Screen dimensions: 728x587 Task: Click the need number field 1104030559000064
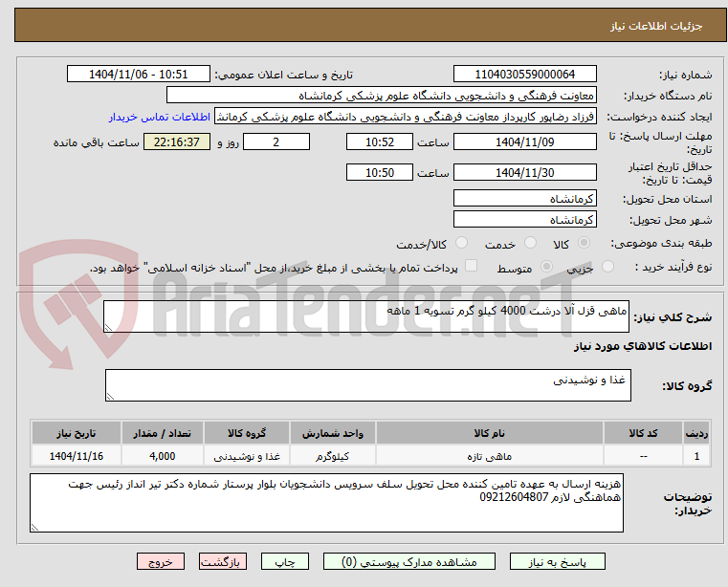click(524, 75)
